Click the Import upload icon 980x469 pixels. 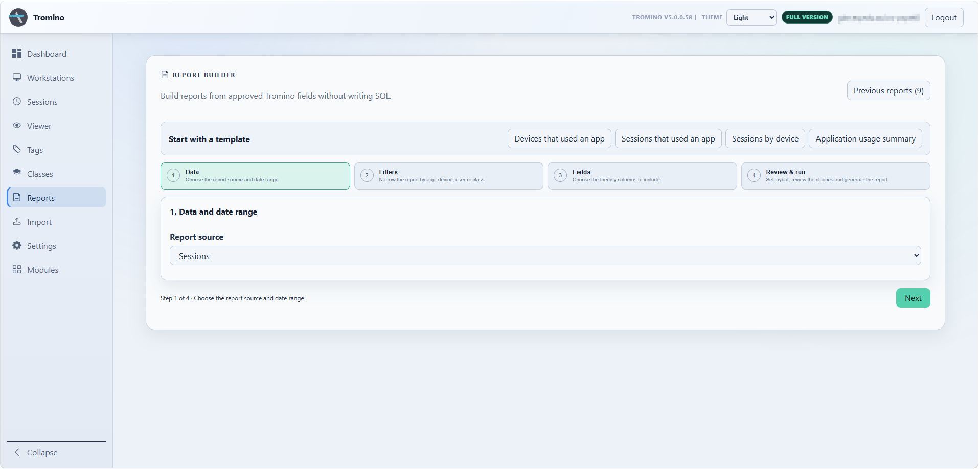(x=17, y=222)
